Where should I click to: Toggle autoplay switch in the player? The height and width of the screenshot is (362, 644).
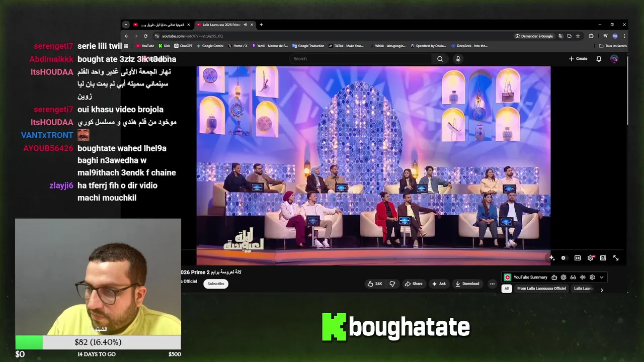tap(564, 258)
